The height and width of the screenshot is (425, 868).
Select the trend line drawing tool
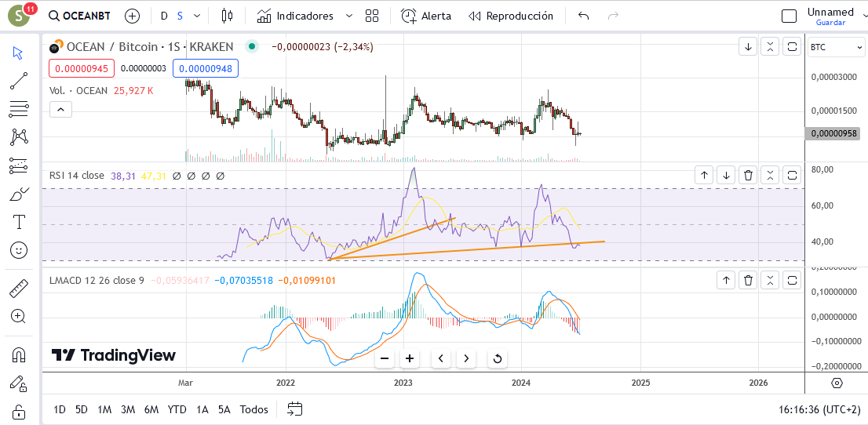click(x=18, y=81)
